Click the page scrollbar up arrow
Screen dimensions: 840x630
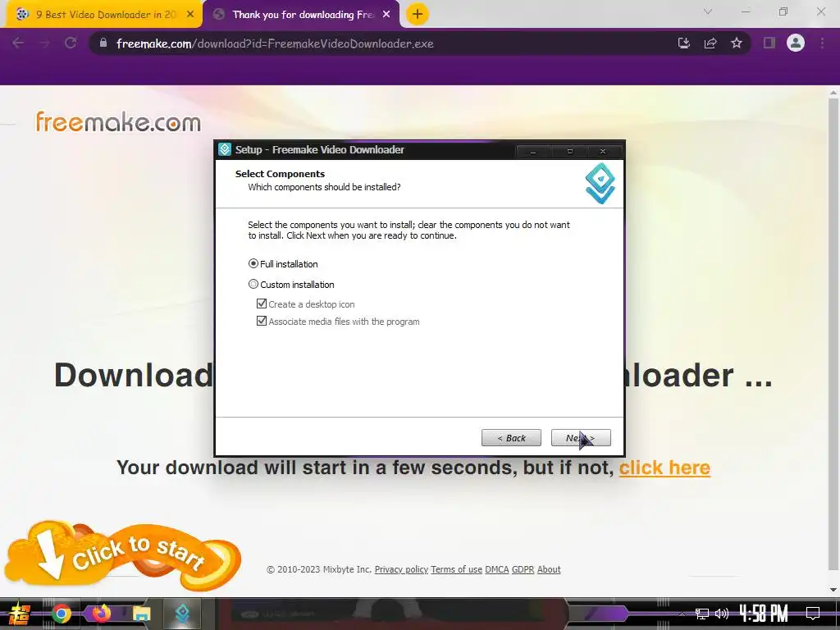pyautogui.click(x=833, y=92)
